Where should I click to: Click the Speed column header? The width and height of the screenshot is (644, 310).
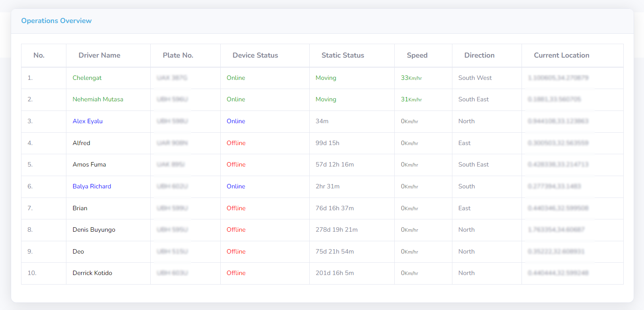click(x=417, y=55)
